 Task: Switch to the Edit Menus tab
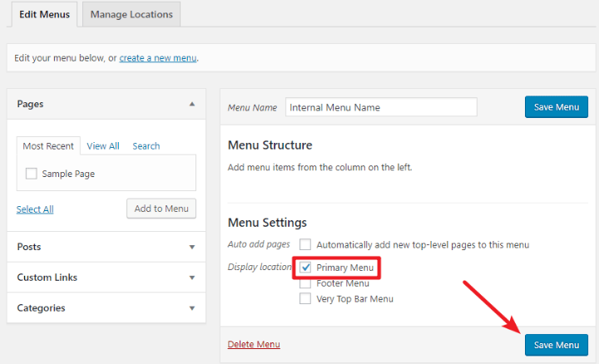click(x=42, y=14)
